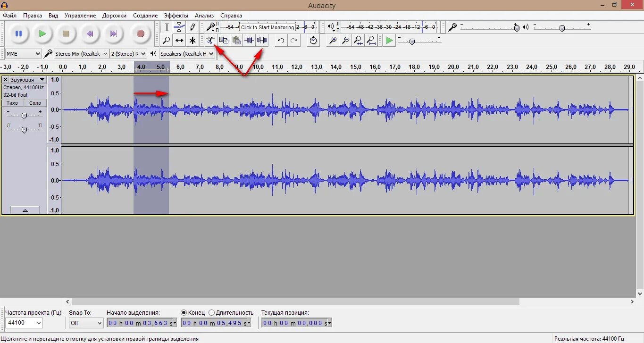The height and width of the screenshot is (343, 644).
Task: Click the Undo arrow icon
Action: pyautogui.click(x=281, y=41)
